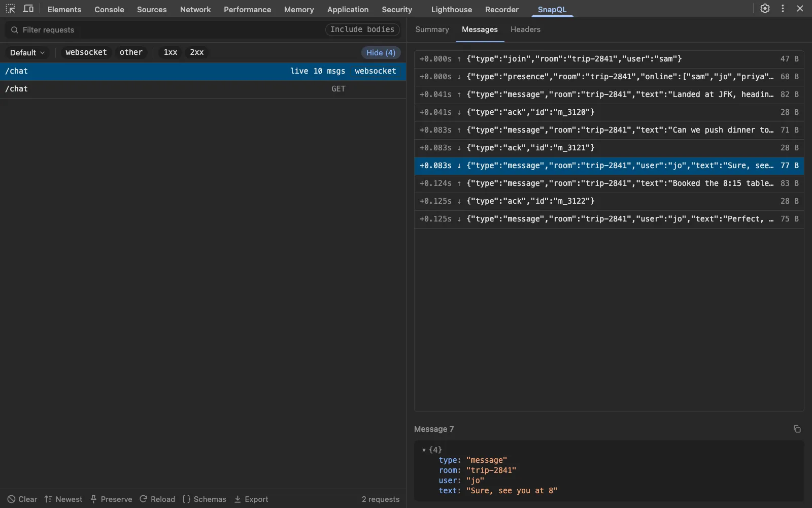
Task: Toggle the 2xx status filter
Action: click(197, 52)
